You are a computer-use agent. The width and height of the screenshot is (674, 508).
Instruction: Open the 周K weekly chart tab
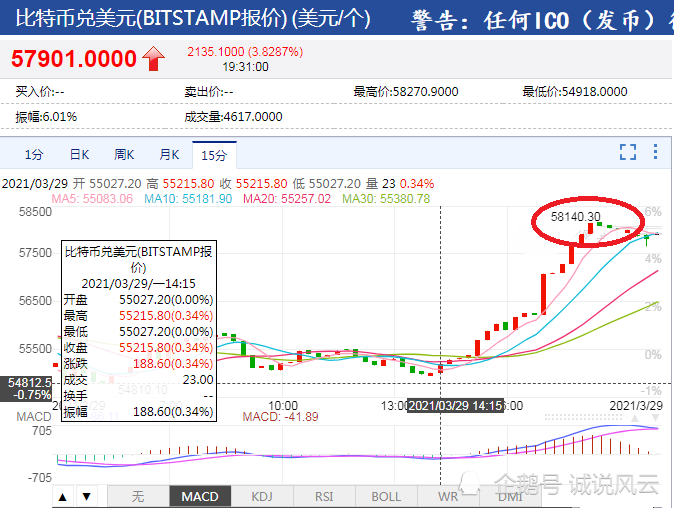coord(124,155)
